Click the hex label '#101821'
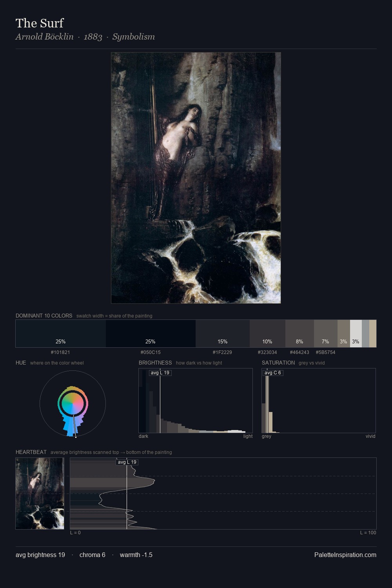The image size is (392, 588). pyautogui.click(x=60, y=352)
